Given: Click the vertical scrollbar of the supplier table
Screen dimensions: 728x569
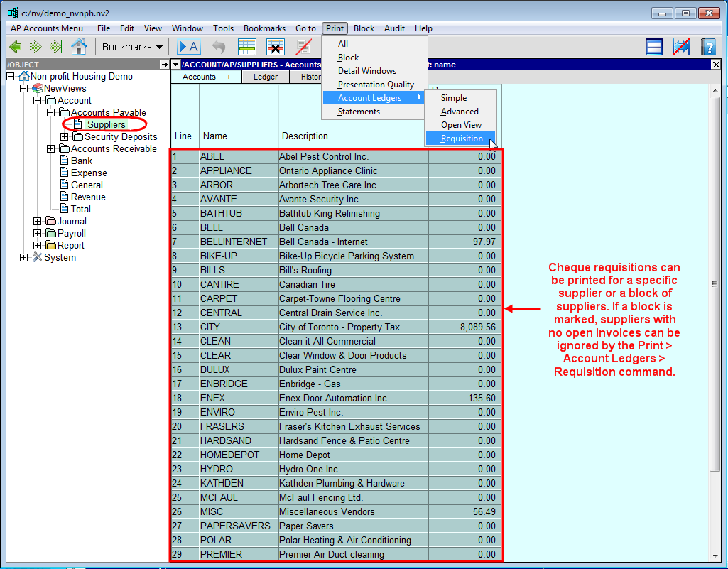Looking at the screenshot, I should [x=715, y=284].
